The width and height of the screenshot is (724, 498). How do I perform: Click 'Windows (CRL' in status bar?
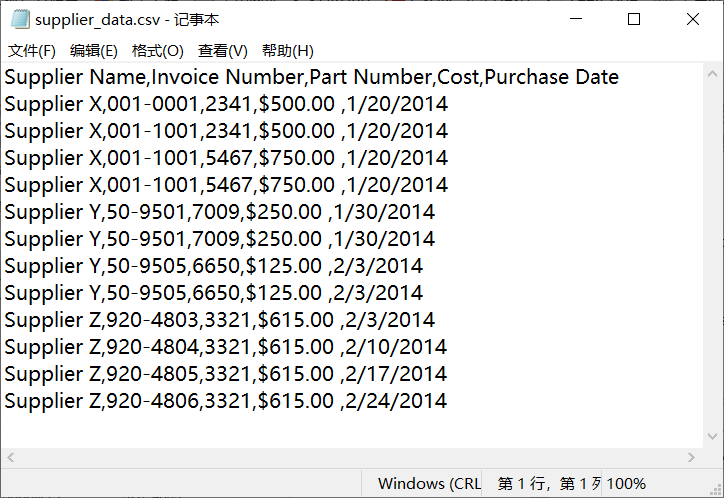(429, 484)
